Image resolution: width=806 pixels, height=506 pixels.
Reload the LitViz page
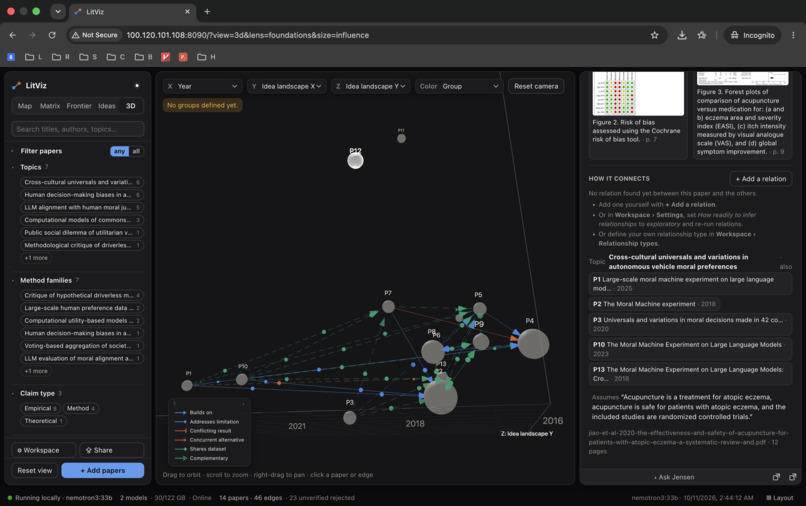pyautogui.click(x=52, y=35)
